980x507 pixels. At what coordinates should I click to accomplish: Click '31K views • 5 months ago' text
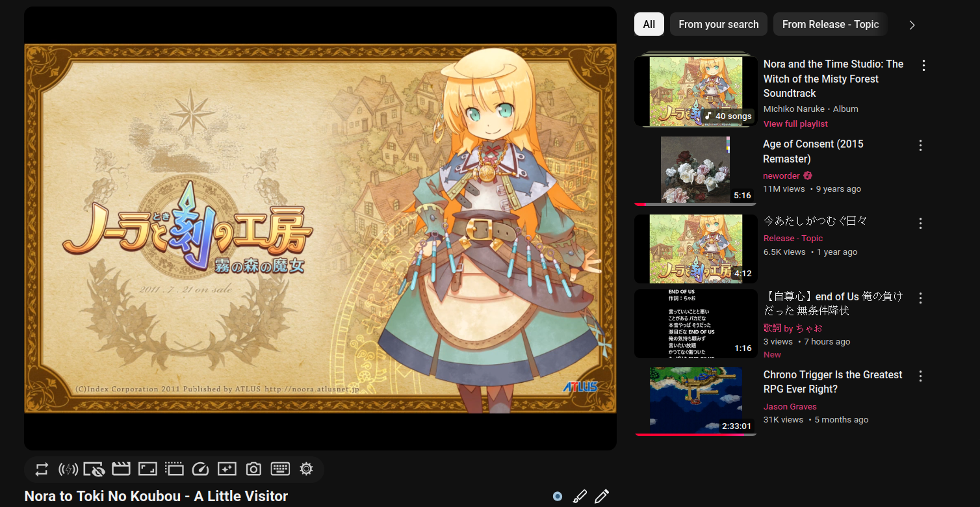(816, 420)
